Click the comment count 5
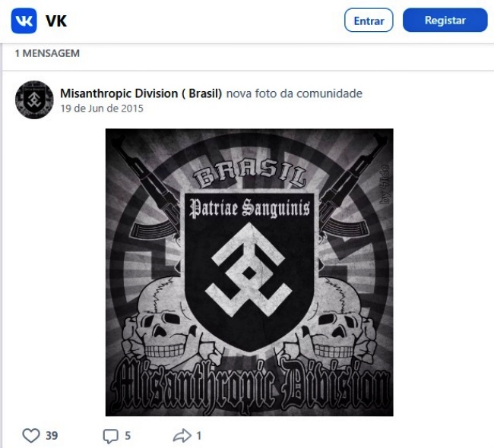 128,436
